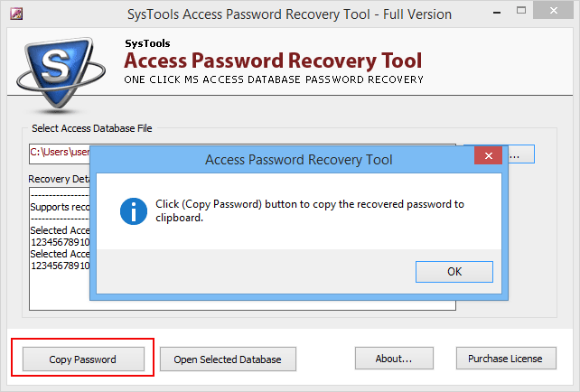
Task: Maximize the SysTools main window
Action: (520, 11)
